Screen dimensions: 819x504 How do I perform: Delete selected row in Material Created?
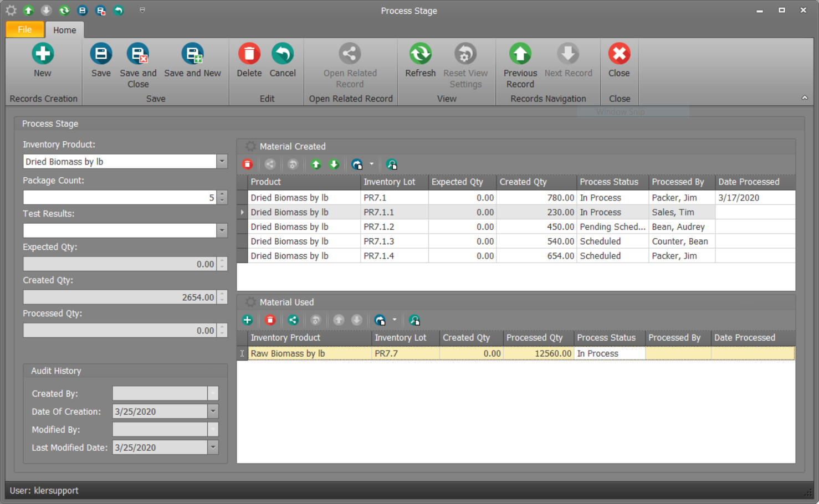248,164
